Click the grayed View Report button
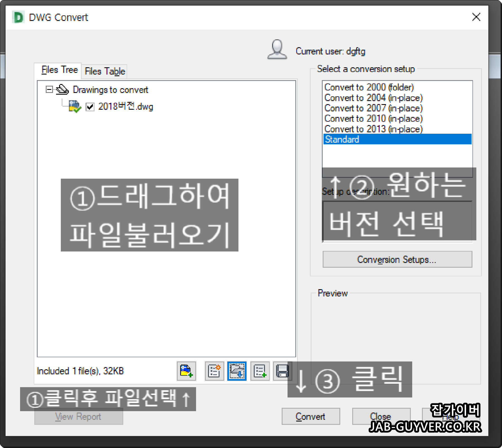Image resolution: width=502 pixels, height=448 pixels. click(x=79, y=417)
